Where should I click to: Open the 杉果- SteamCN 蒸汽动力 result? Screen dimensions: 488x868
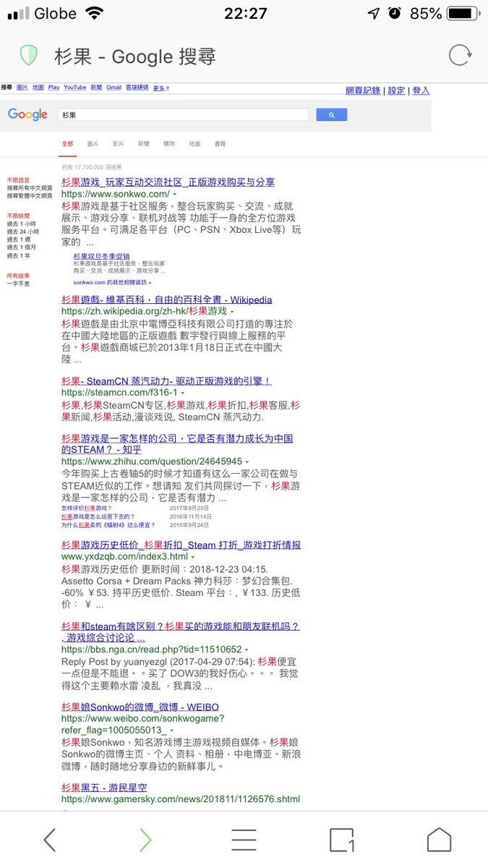(x=166, y=380)
